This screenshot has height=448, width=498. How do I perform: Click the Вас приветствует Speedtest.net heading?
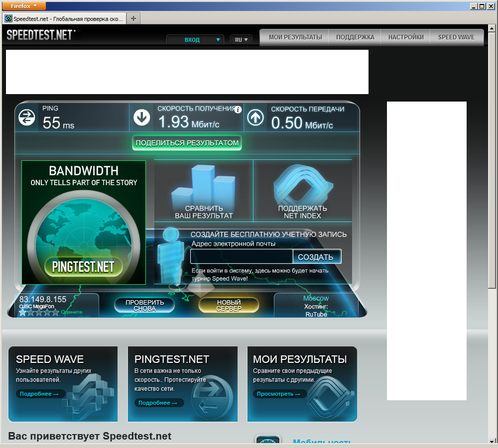[x=90, y=436]
